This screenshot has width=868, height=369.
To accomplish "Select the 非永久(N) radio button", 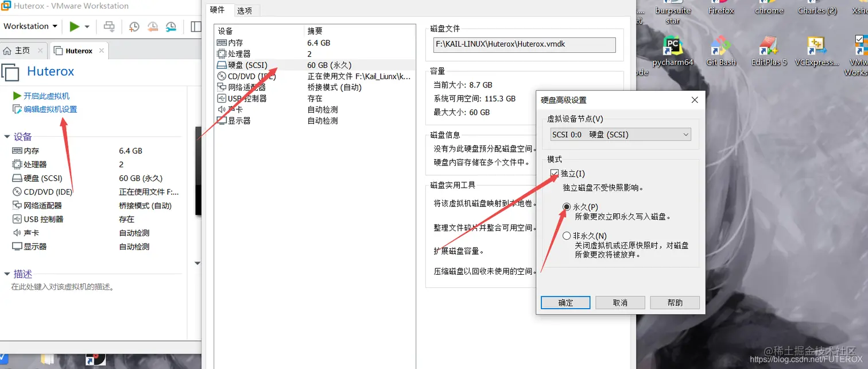I will [x=567, y=236].
